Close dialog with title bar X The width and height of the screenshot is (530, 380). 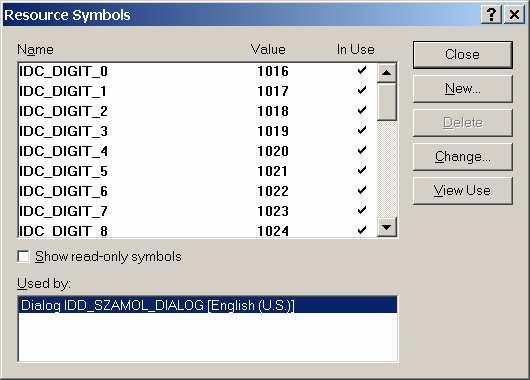[x=514, y=15]
